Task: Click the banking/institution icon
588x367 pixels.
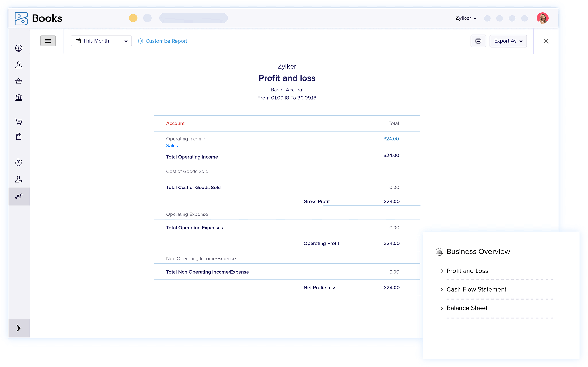Action: tap(18, 98)
